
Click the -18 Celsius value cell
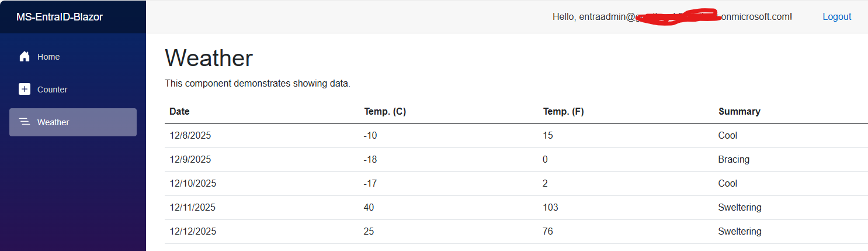(370, 159)
